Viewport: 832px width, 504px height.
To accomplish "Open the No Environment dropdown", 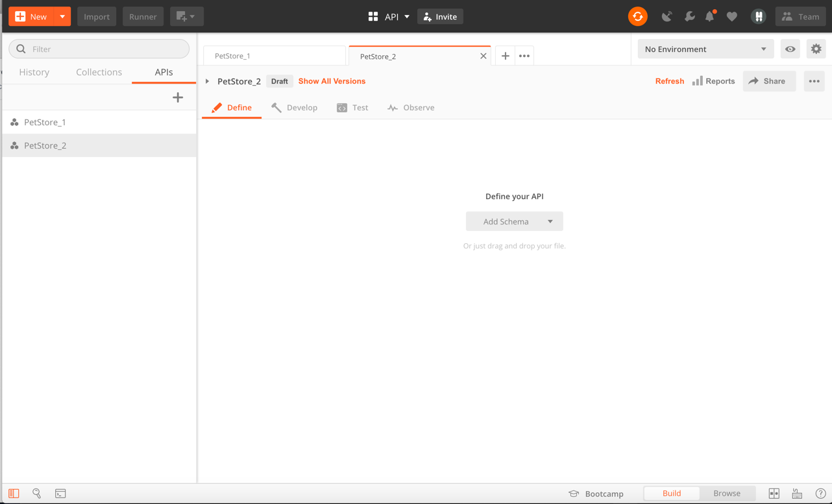I will coord(705,49).
